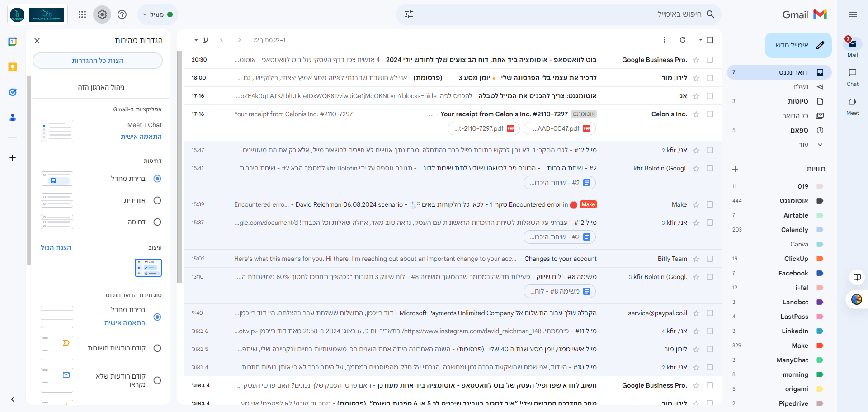
Task: Star the Celonis Inc. email
Action: [696, 114]
